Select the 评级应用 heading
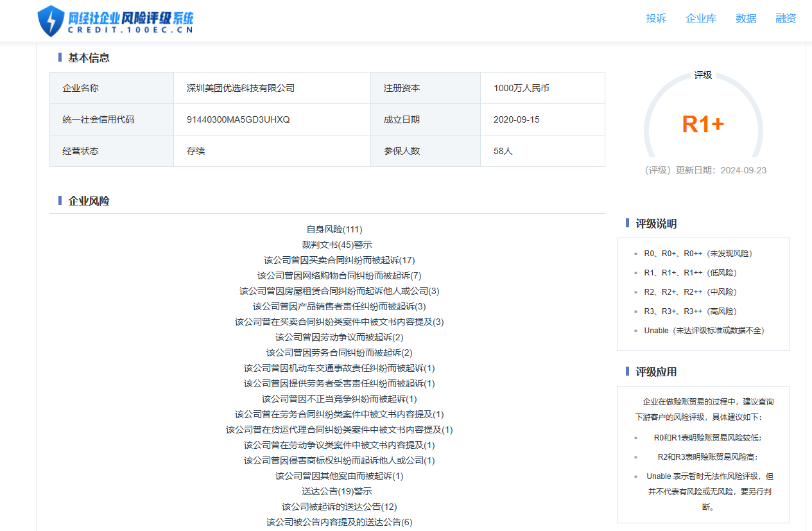The height and width of the screenshot is (531, 812). coord(656,372)
